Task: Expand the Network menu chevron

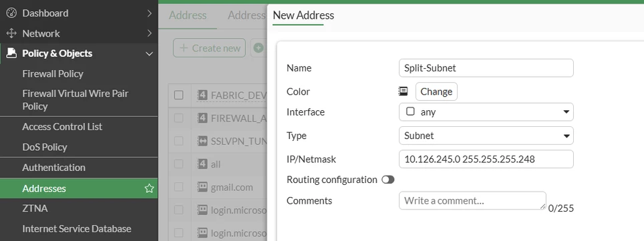Action: [x=150, y=33]
